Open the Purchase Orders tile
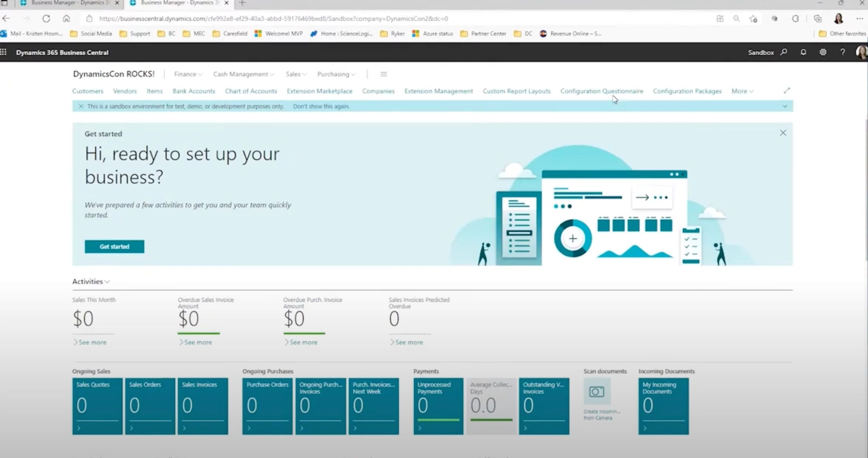Viewport: 868px width, 458px height. pos(267,406)
